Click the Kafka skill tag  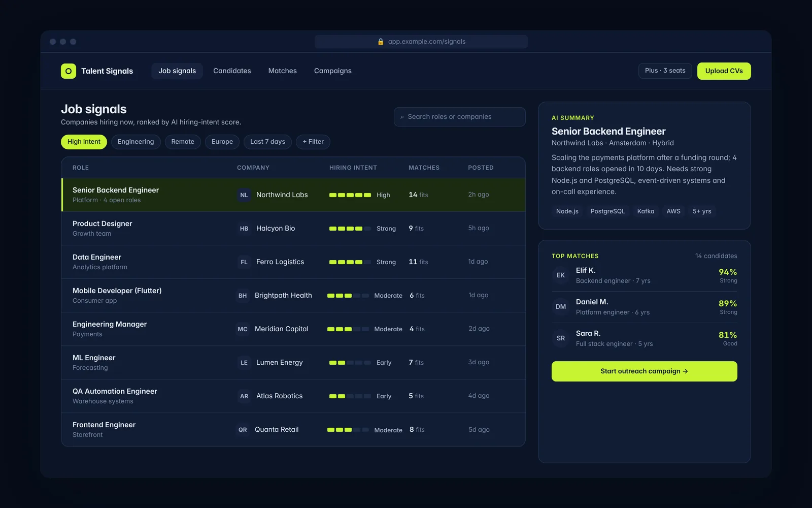(x=646, y=211)
